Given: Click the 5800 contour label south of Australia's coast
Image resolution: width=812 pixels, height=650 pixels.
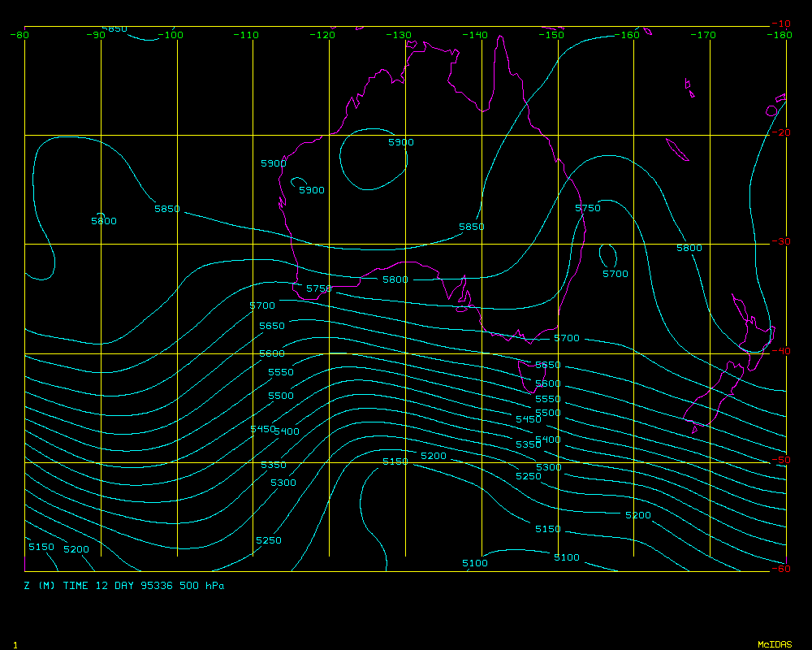Looking at the screenshot, I should click(395, 279).
